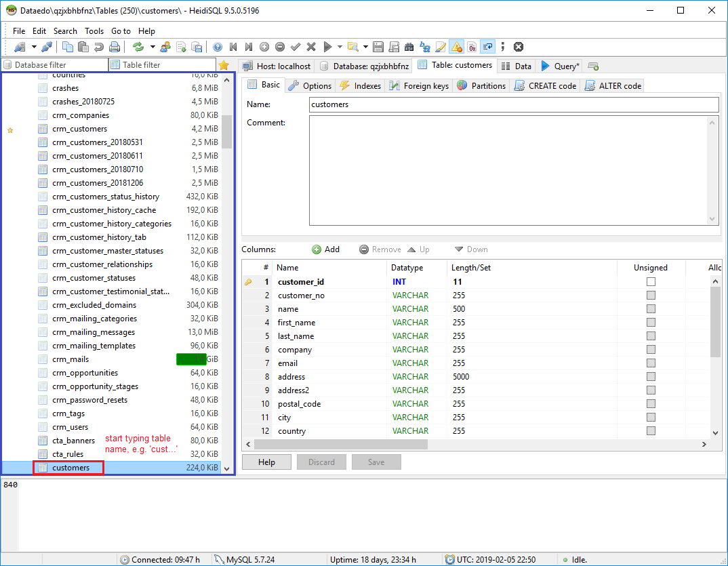Click the favorites star beside Table filter
Image resolution: width=728 pixels, height=566 pixels.
click(224, 65)
